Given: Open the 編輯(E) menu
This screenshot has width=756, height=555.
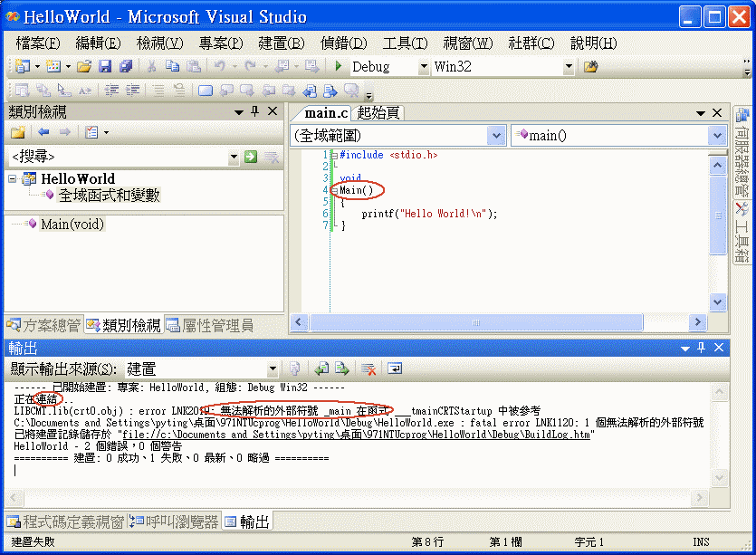Looking at the screenshot, I should pos(98,43).
